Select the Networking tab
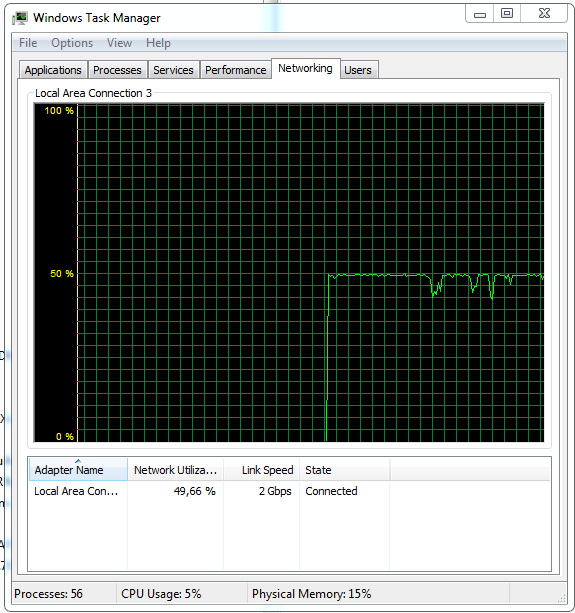This screenshot has width=575, height=613. 305,68
